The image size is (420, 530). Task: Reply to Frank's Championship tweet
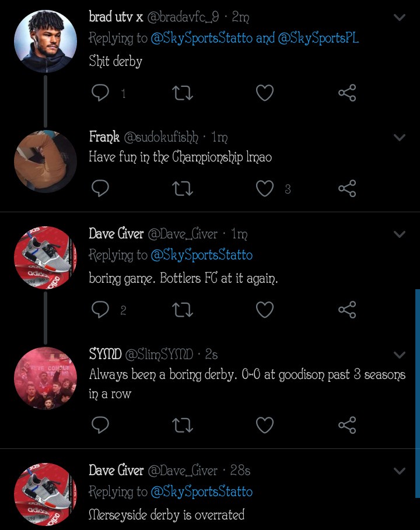point(100,188)
